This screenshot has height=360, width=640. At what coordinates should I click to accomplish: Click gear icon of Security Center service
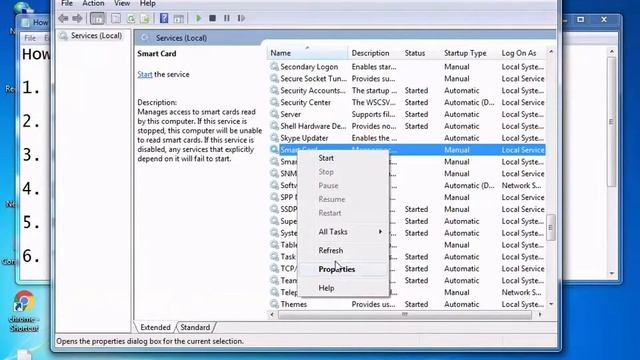tap(274, 102)
